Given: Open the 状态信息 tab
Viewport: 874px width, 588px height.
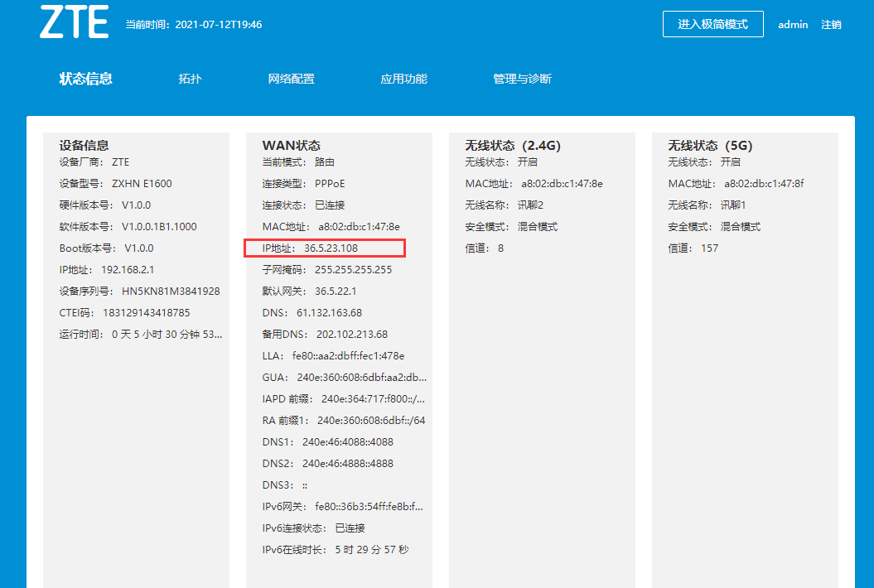Looking at the screenshot, I should tap(85, 79).
